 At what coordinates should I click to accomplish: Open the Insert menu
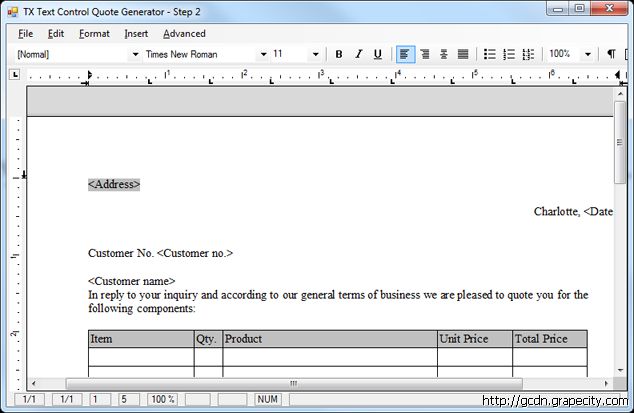[136, 33]
